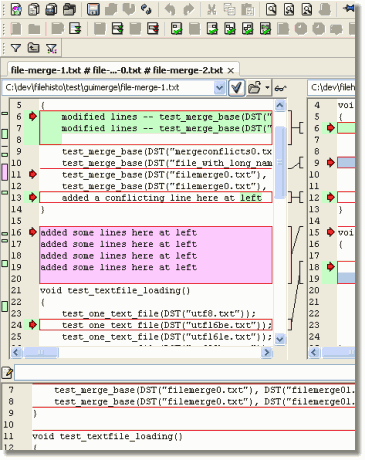Image resolution: width=365 pixels, height=460 pixels.
Task: Click pink block in left overview bar
Action: tap(5, 172)
